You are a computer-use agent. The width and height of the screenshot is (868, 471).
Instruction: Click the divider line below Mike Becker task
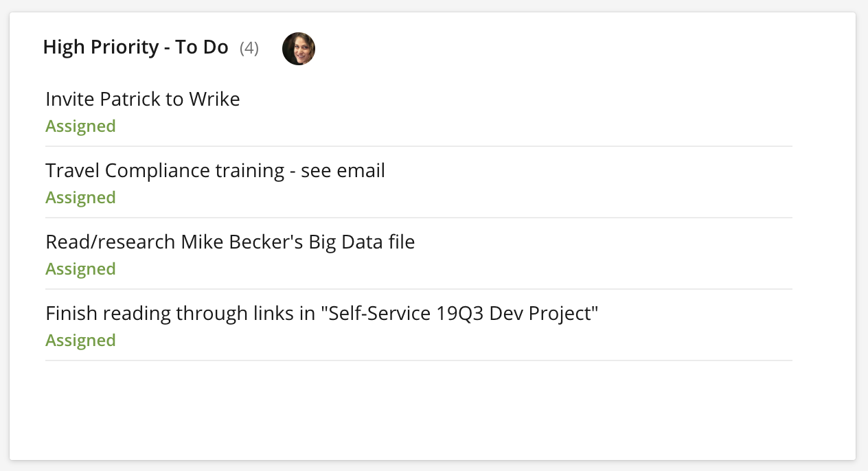pyautogui.click(x=419, y=289)
